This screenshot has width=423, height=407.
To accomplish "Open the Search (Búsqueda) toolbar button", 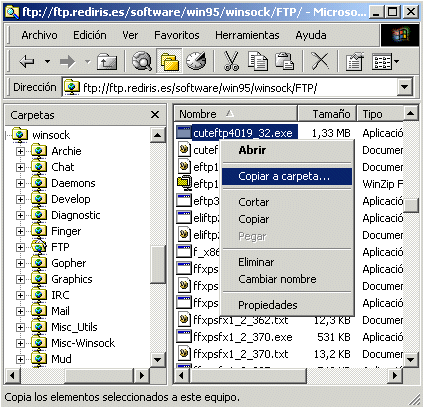I will point(142,61).
